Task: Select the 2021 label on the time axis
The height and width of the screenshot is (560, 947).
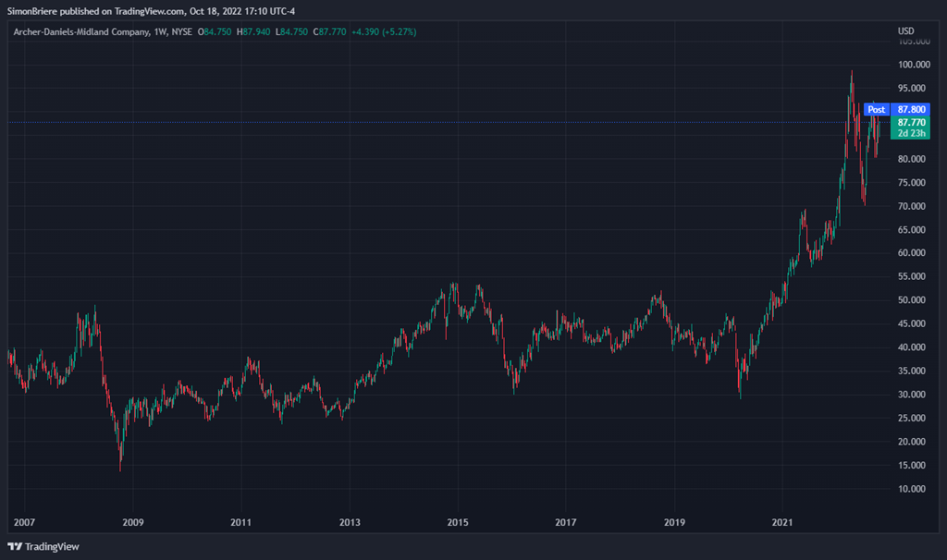Action: pos(783,523)
